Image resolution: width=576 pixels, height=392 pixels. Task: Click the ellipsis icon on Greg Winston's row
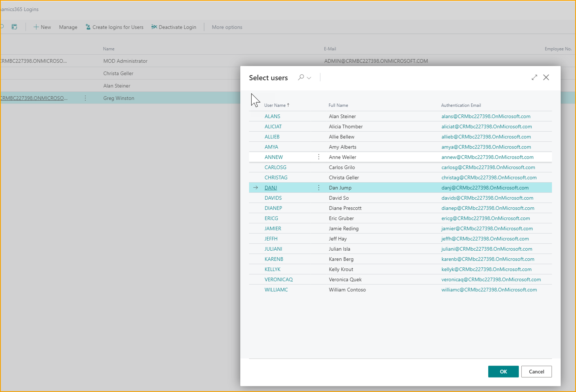coord(85,98)
